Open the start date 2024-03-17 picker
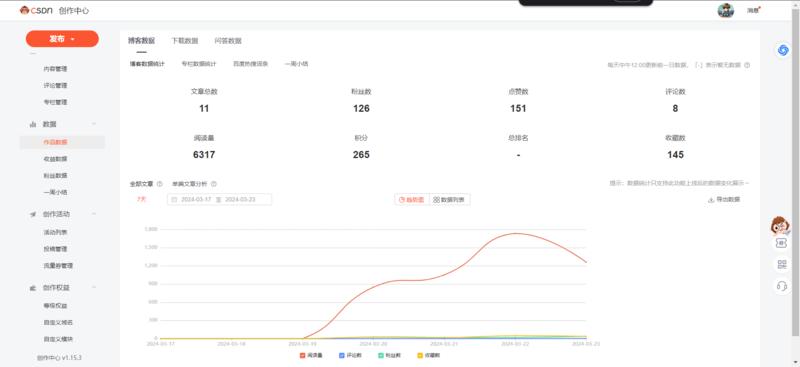 click(x=196, y=200)
